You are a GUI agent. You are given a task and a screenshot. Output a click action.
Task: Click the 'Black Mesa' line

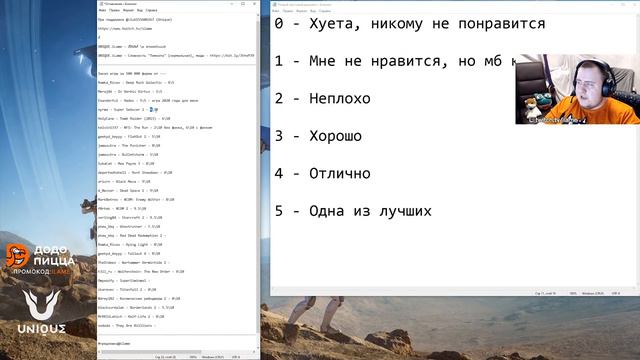click(124, 181)
